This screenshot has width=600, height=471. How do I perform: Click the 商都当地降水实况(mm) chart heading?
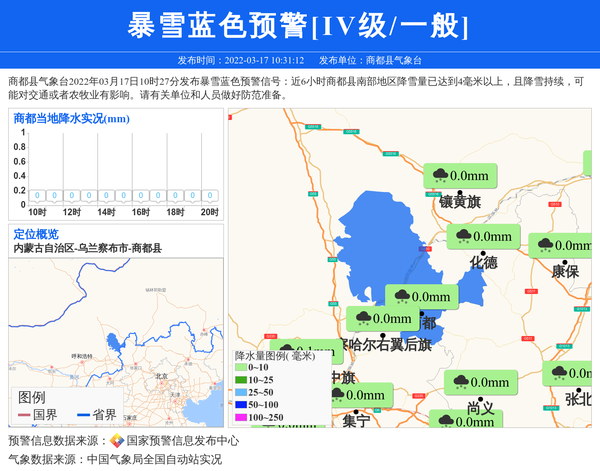72,119
